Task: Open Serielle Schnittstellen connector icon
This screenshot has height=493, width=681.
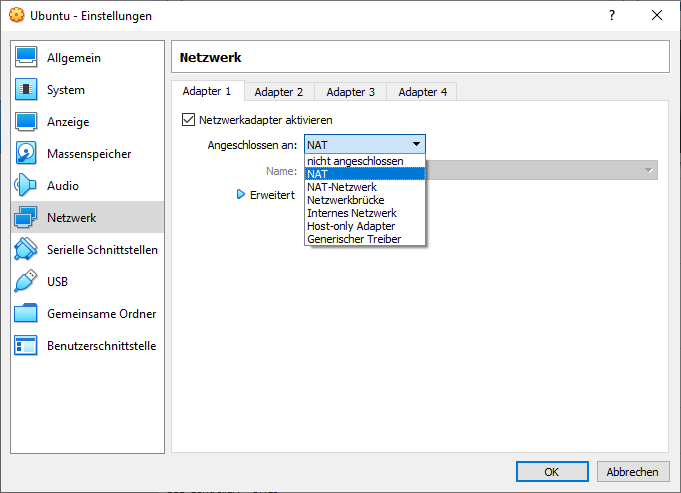Action: [x=26, y=249]
